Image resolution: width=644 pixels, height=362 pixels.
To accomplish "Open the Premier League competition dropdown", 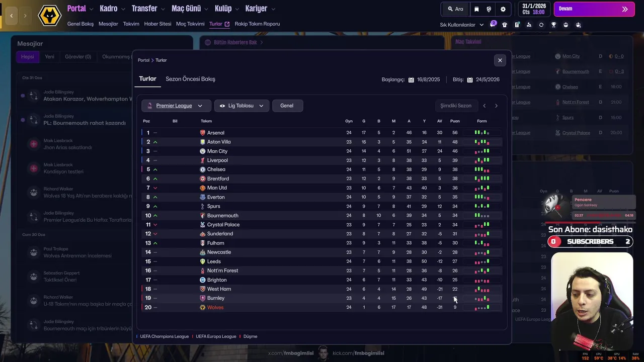I will (x=176, y=106).
